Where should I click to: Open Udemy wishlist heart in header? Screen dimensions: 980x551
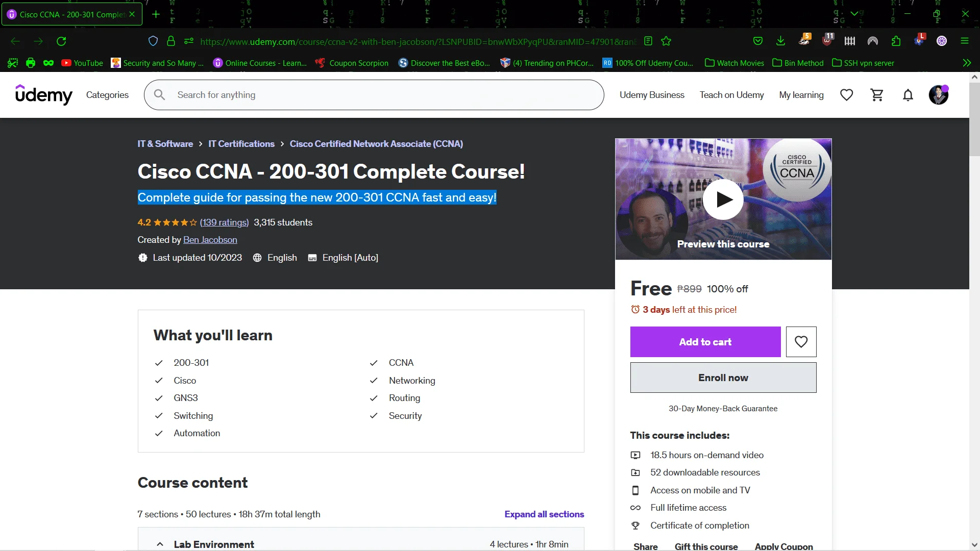coord(846,95)
